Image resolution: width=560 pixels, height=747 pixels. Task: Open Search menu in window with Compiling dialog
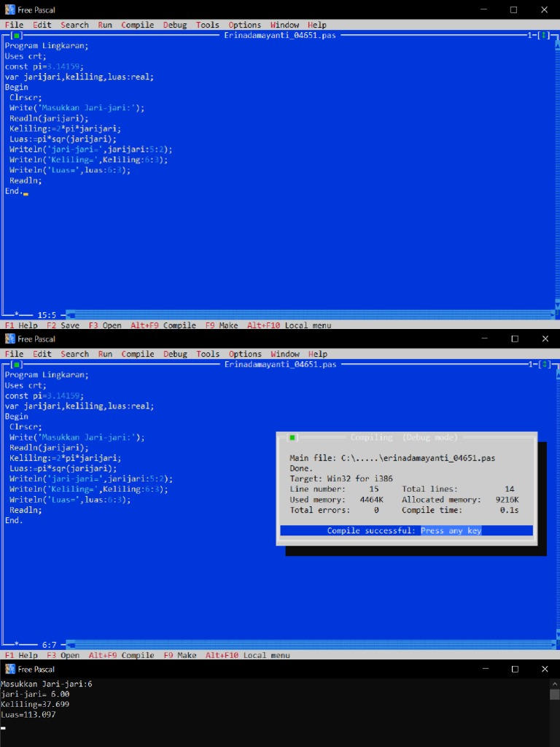[x=75, y=354]
